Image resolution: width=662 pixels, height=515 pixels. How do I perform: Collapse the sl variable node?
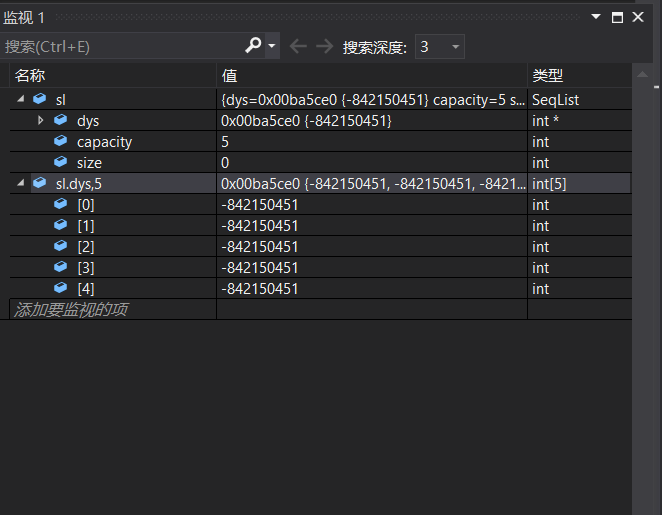coord(21,100)
